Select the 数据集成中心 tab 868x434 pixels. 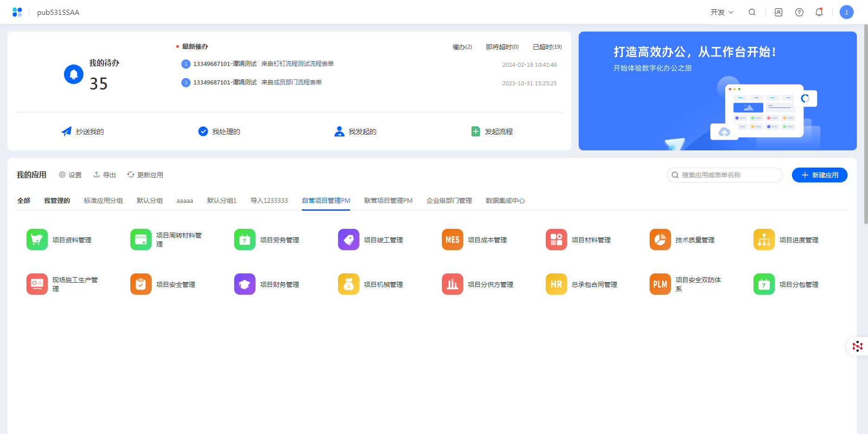point(505,201)
